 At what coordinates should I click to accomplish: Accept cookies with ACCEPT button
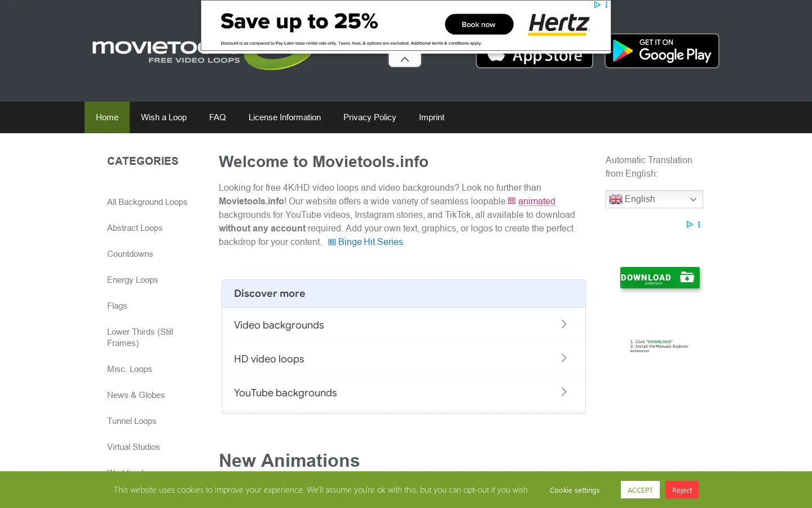[640, 490]
